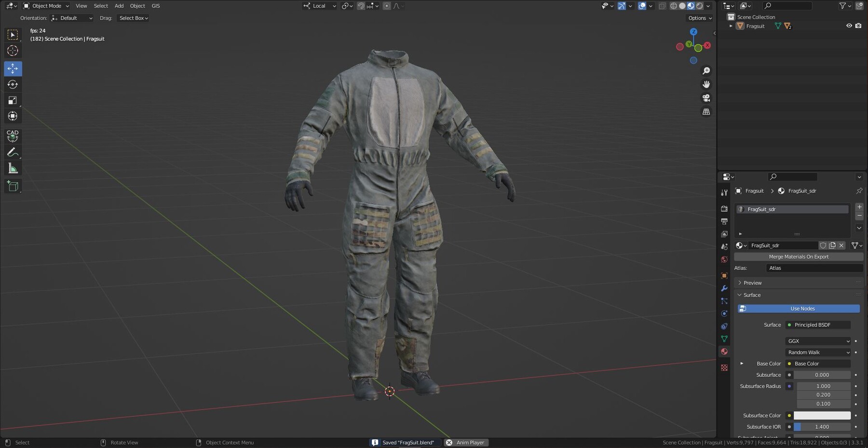
Task: Toggle snapping magnet in header
Action: coord(361,6)
